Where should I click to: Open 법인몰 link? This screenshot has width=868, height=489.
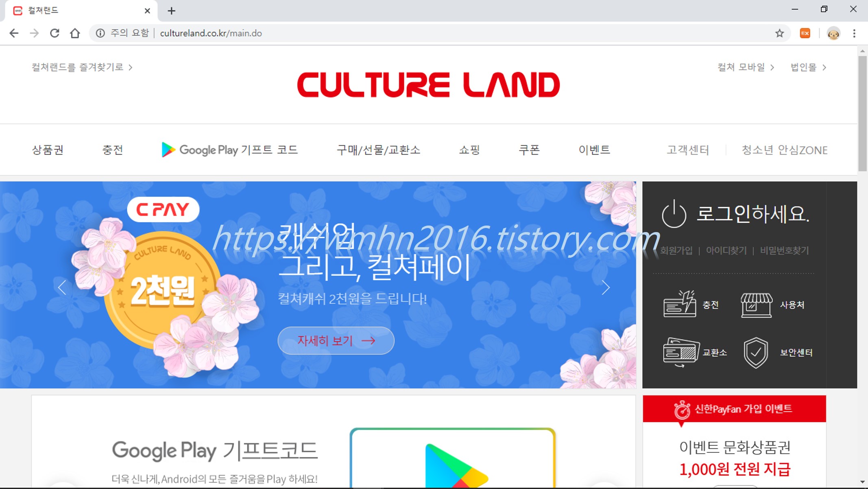click(x=808, y=67)
